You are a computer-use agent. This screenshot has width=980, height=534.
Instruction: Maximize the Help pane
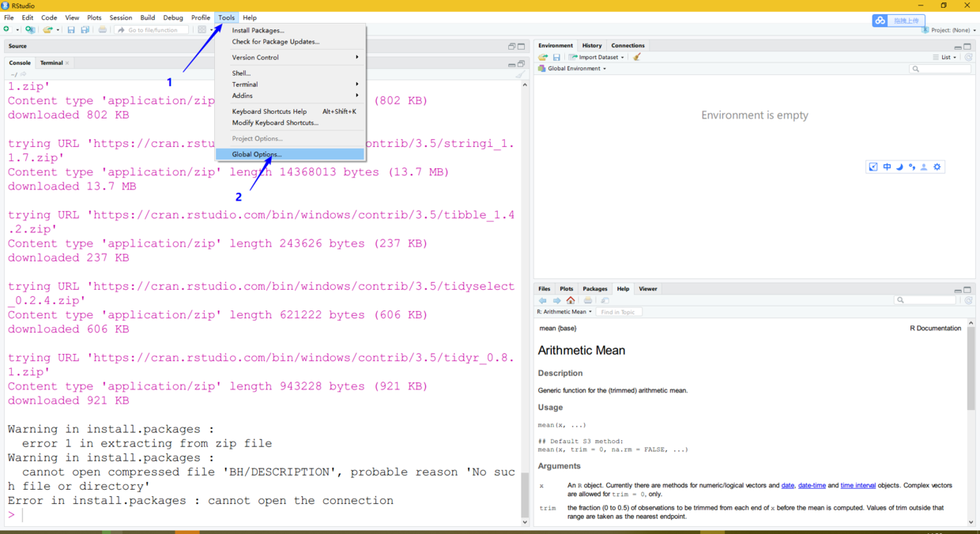tap(967, 289)
